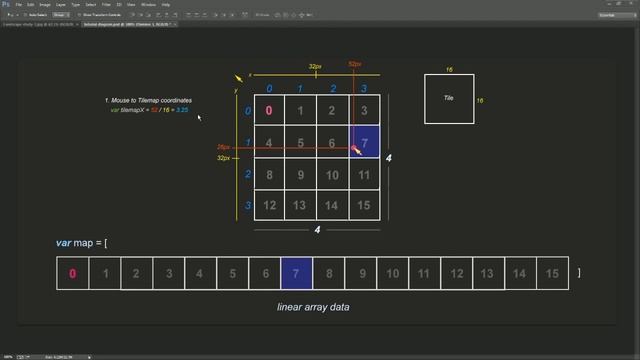
Task: Click Align horizontal centers icon
Action: point(167,15)
